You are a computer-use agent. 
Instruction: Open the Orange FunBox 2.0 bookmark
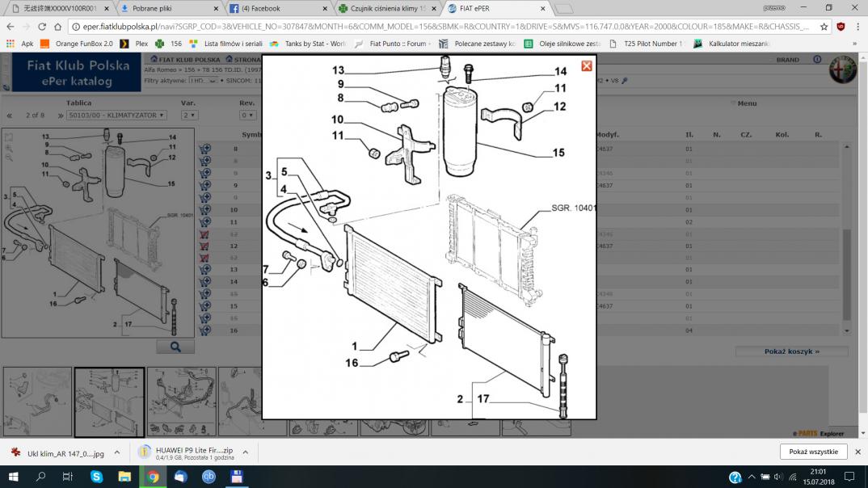click(x=77, y=44)
